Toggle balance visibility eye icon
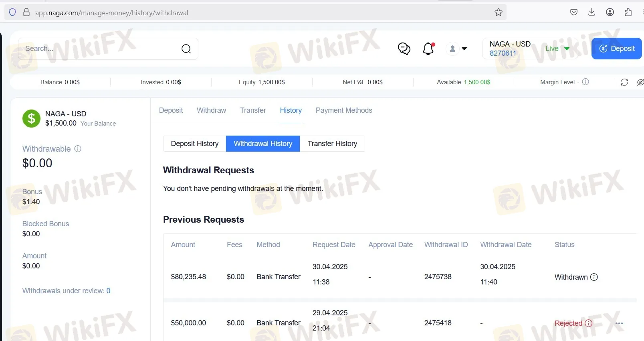Viewport: 644px width, 341px height. (x=640, y=82)
